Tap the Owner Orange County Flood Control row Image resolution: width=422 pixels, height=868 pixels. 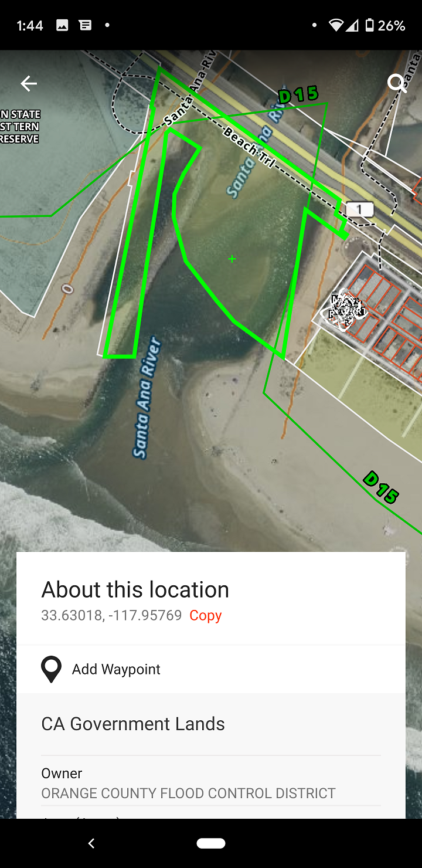(x=211, y=783)
